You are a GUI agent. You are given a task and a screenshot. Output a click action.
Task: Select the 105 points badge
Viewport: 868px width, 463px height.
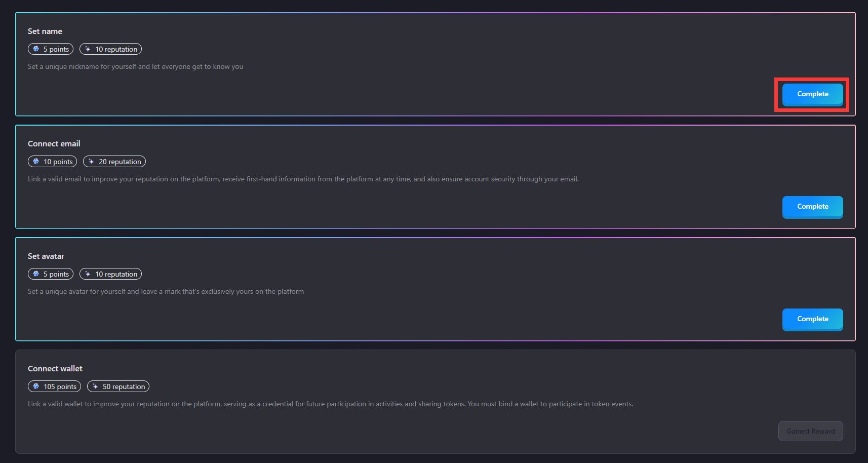click(54, 387)
